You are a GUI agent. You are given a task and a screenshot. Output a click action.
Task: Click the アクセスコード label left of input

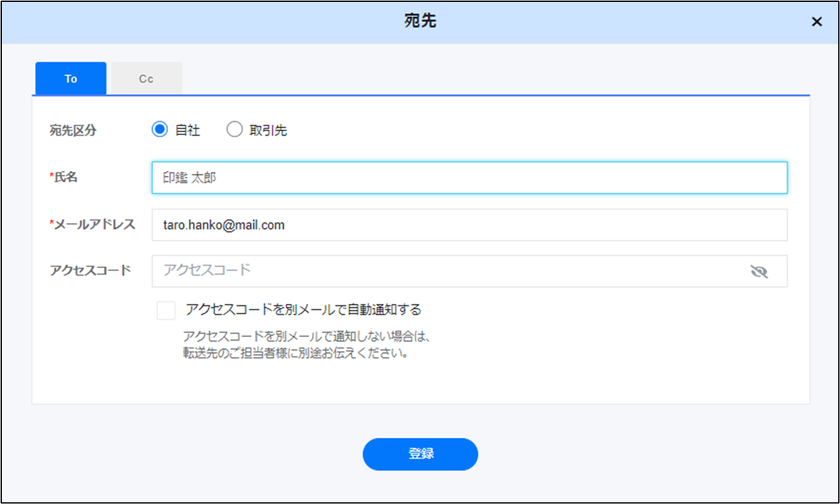90,271
